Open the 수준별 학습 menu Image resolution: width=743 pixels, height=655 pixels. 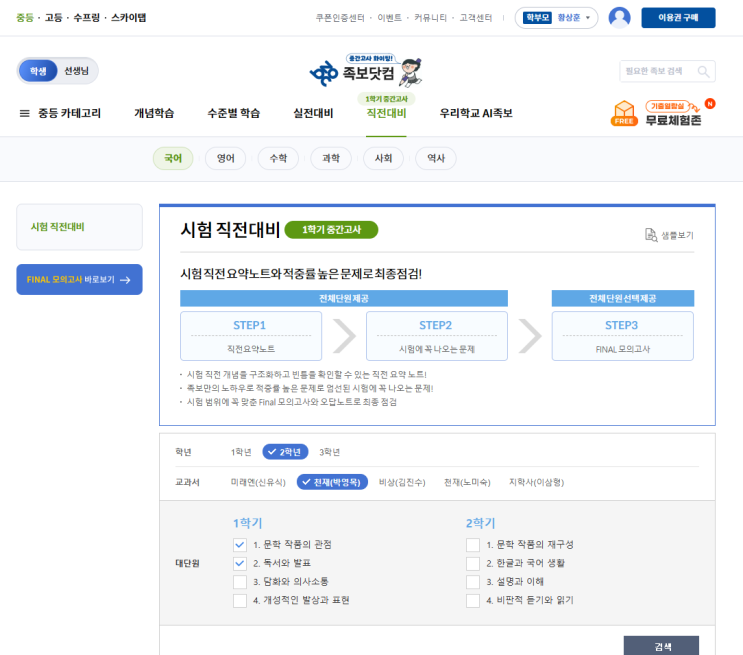tap(234, 113)
